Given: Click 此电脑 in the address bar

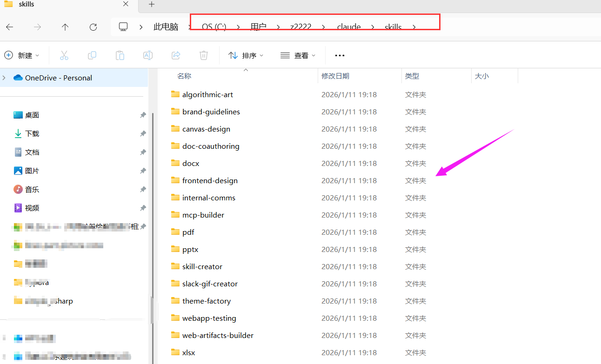Looking at the screenshot, I should [166, 27].
